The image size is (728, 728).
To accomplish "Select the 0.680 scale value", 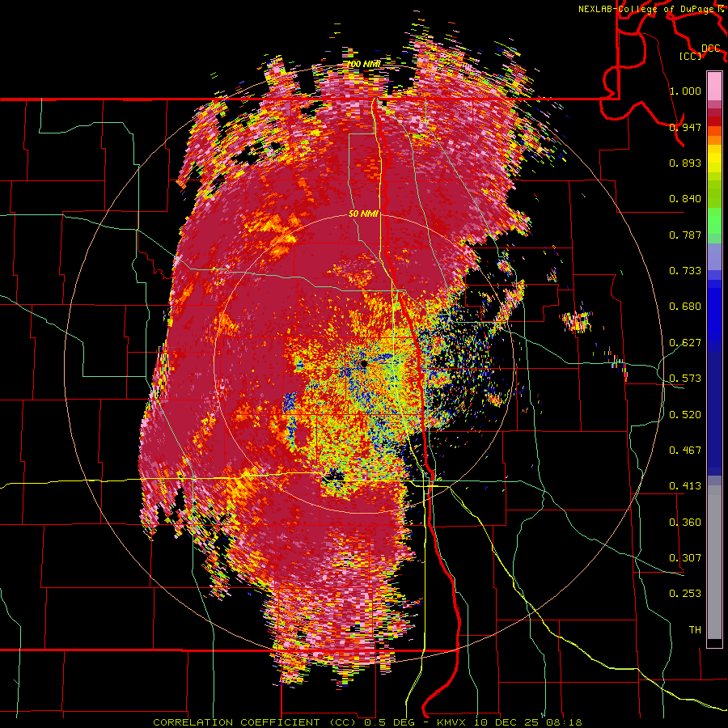I will [685, 307].
